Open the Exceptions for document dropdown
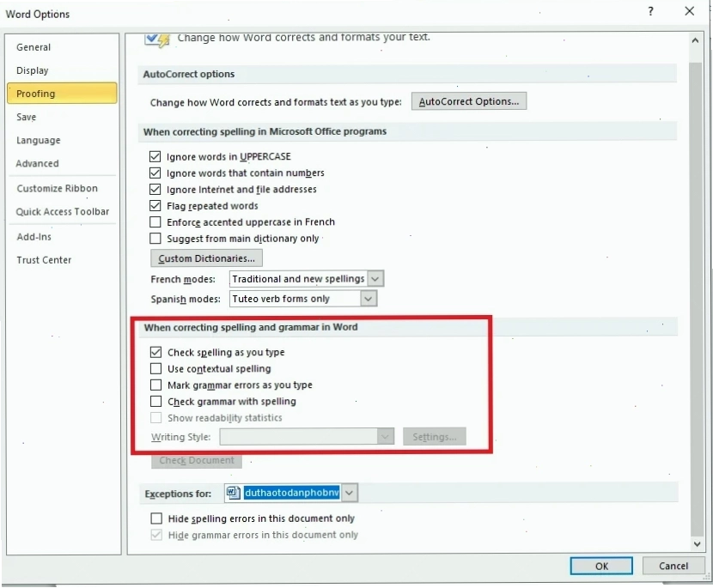This screenshot has width=713, height=588. click(x=350, y=493)
